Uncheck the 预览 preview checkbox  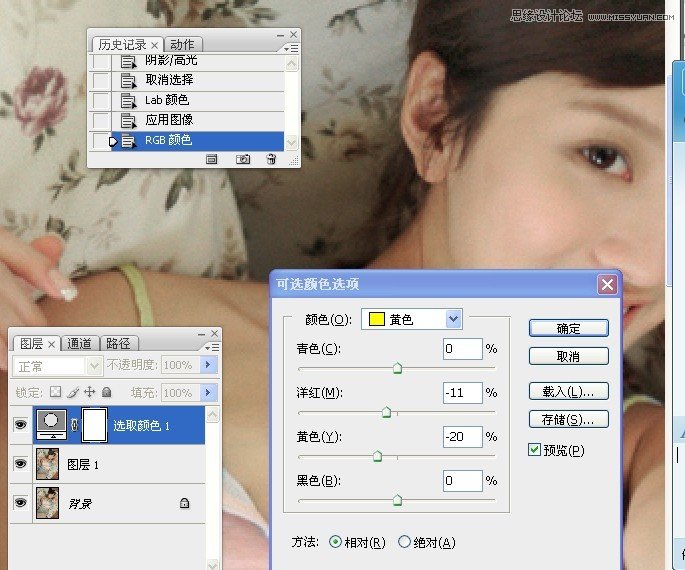point(534,451)
